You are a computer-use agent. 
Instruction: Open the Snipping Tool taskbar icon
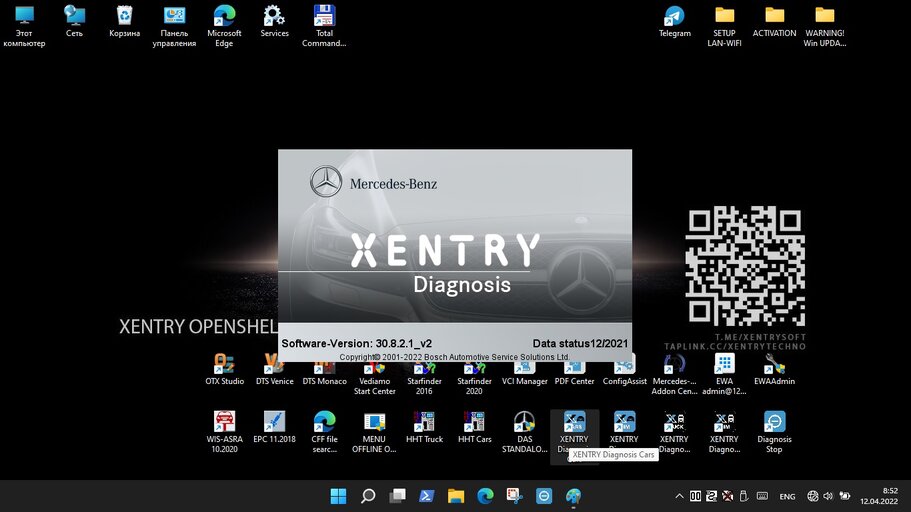[x=515, y=496]
